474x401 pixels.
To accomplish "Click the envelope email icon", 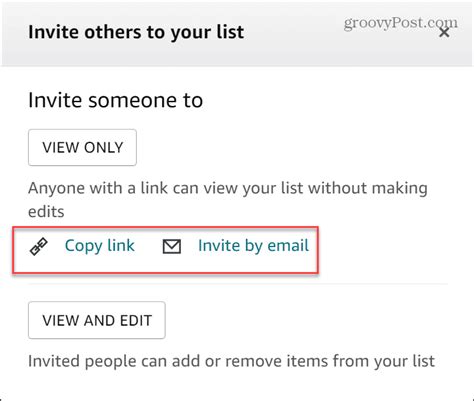I will tap(172, 247).
